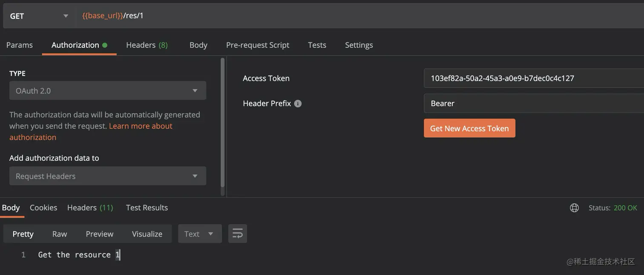Choose the Pretty response view
The image size is (644, 275).
click(x=23, y=234)
